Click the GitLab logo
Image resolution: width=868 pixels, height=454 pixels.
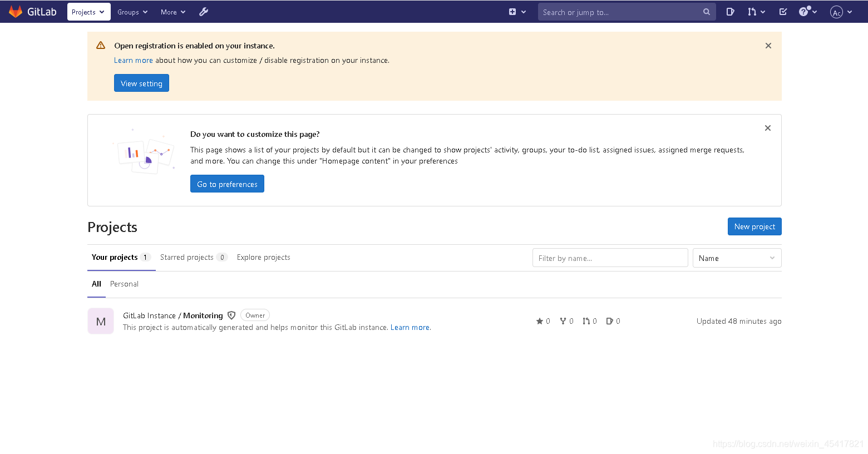pyautogui.click(x=33, y=12)
